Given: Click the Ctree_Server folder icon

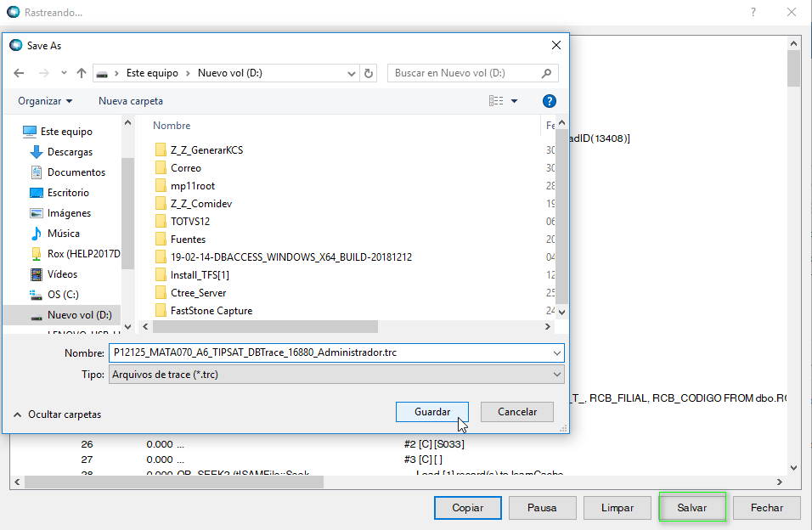Looking at the screenshot, I should [x=161, y=293].
